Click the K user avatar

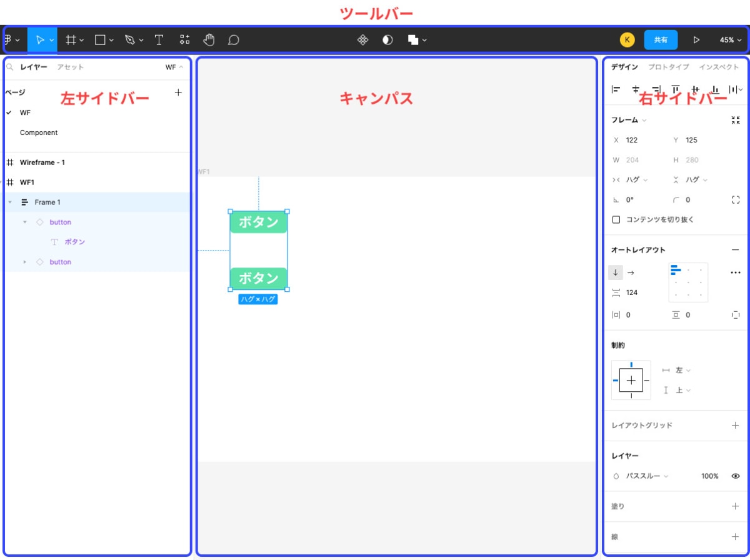tap(627, 39)
